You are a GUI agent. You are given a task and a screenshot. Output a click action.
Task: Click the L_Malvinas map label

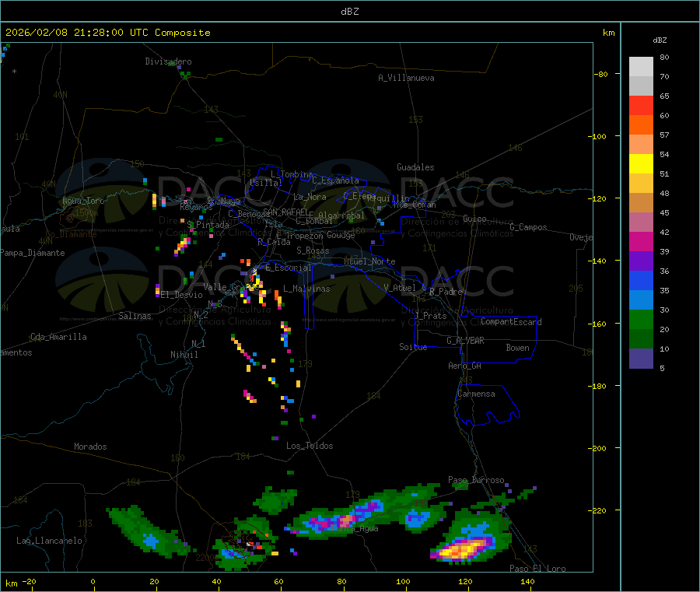tap(306, 289)
